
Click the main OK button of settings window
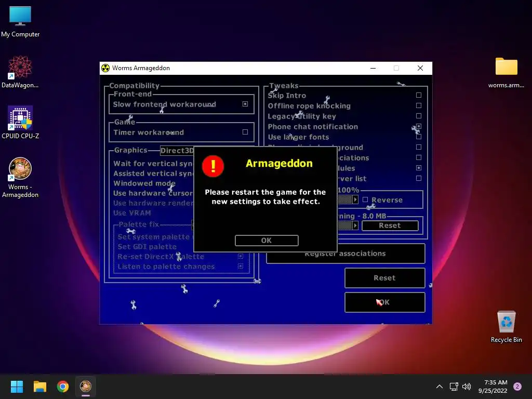tap(385, 302)
